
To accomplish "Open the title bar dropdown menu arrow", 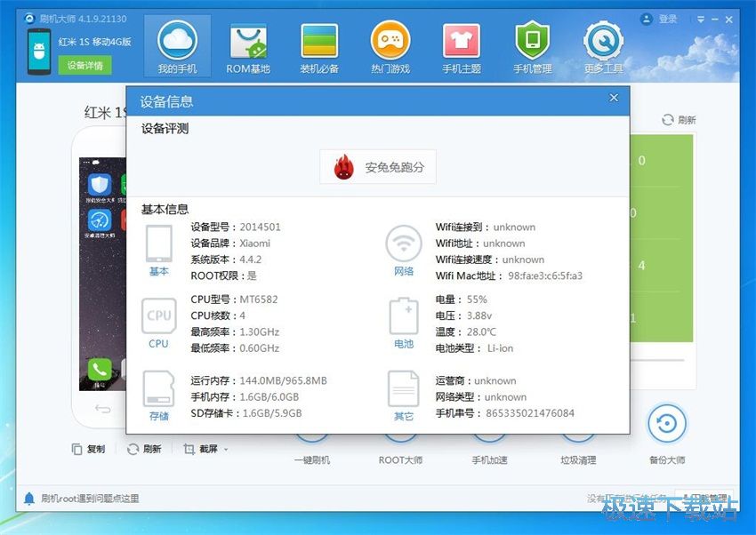I will 701,20.
